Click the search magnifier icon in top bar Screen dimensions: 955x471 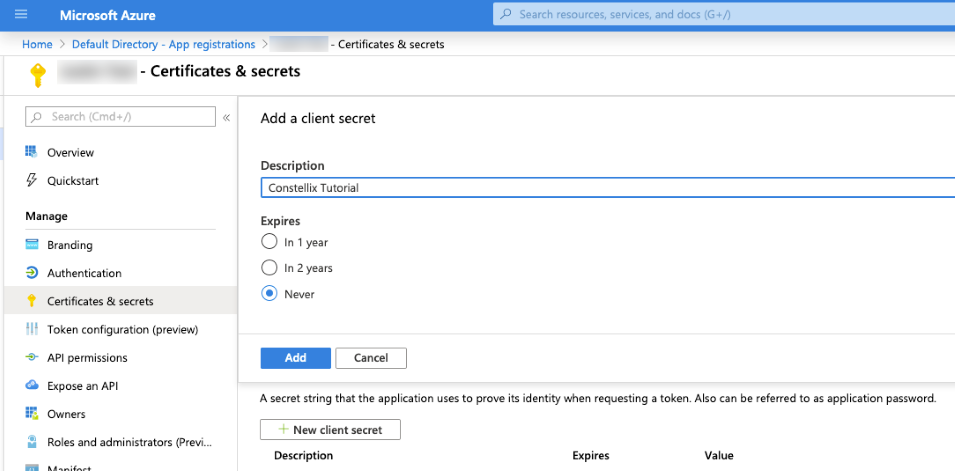click(506, 14)
